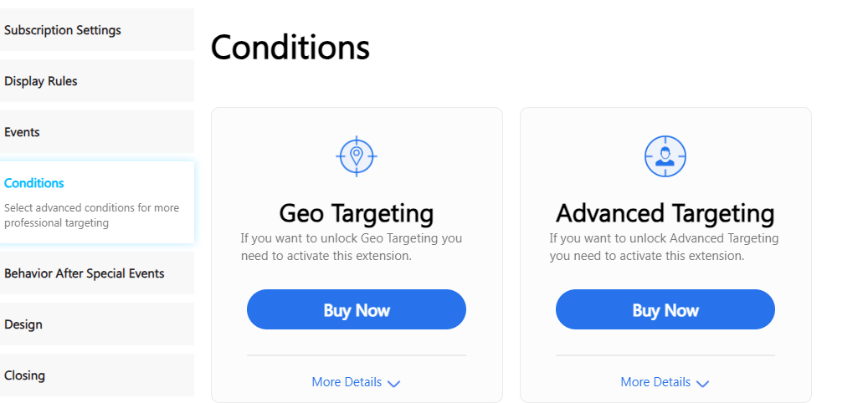Click the Geo Targeting unlock description text

[352, 247]
